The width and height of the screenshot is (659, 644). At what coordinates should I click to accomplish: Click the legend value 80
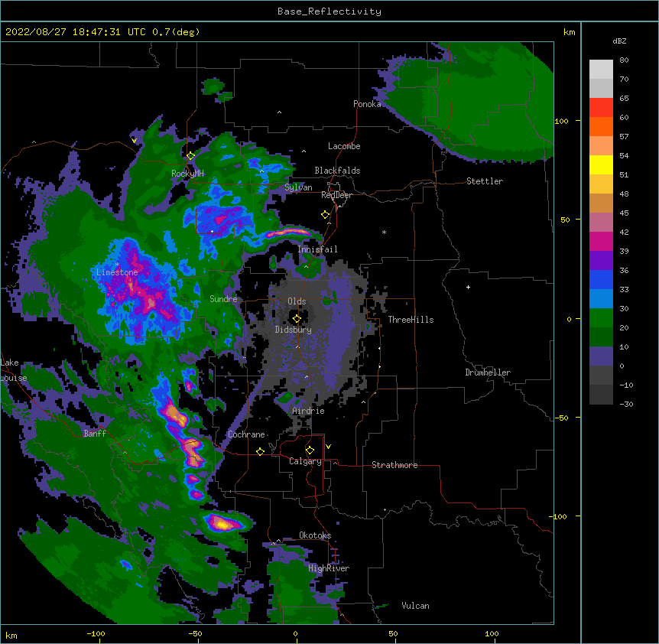tap(624, 60)
